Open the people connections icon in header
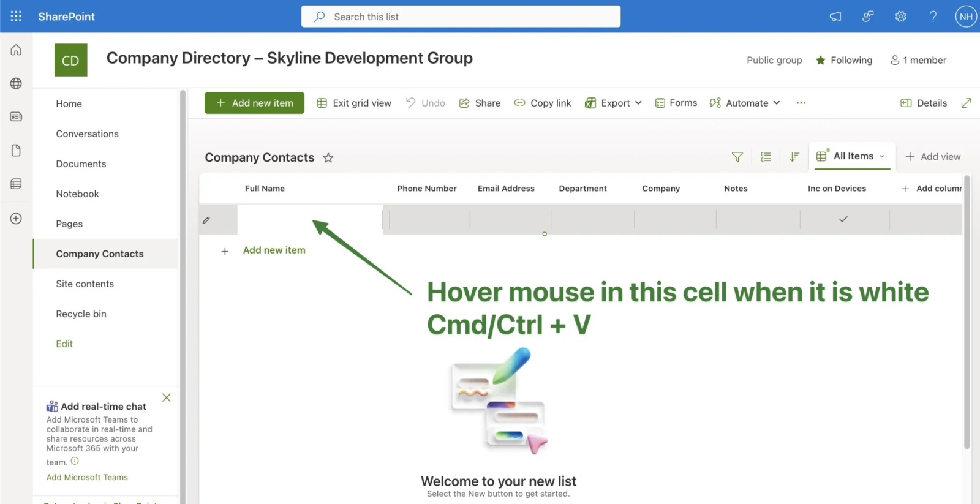980x504 pixels. pyautogui.click(x=868, y=17)
